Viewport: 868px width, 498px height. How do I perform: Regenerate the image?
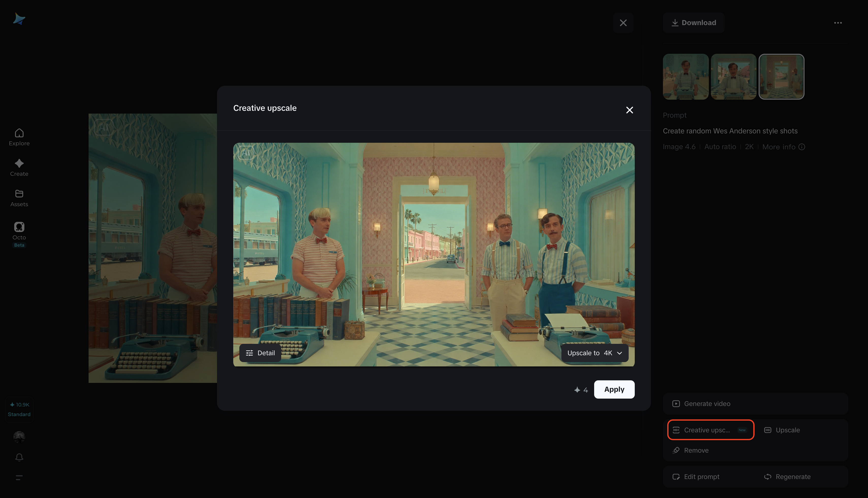(x=787, y=477)
